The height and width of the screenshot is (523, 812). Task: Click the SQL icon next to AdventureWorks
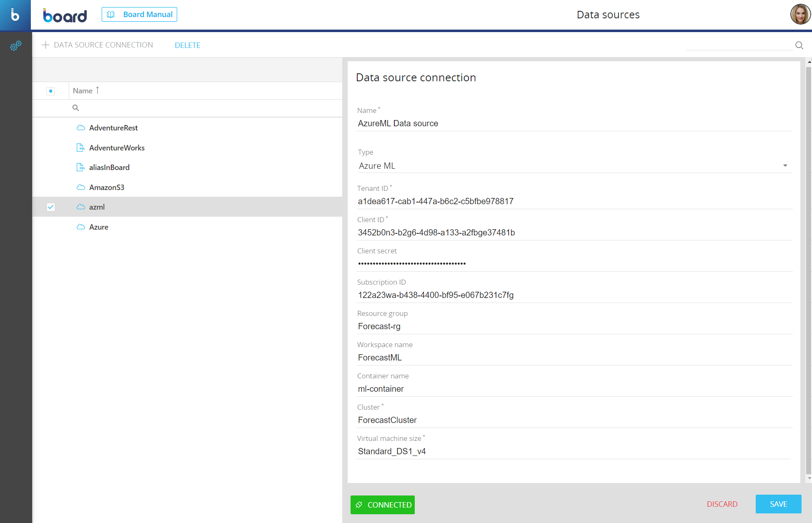coord(80,148)
